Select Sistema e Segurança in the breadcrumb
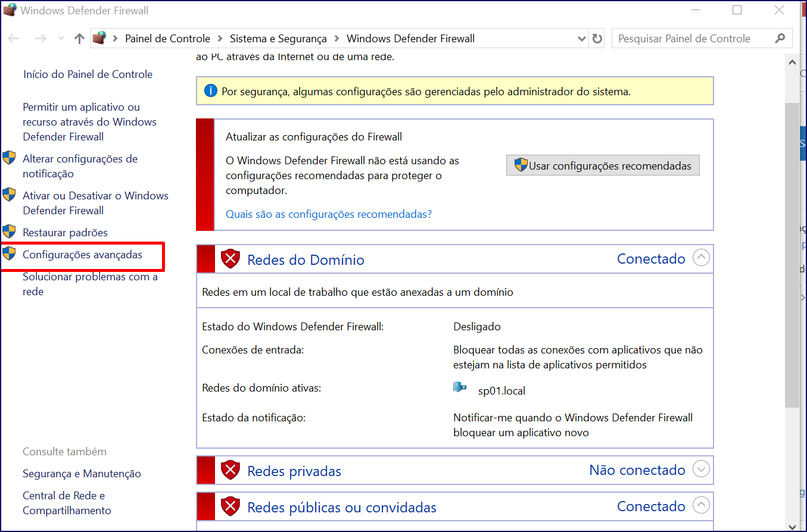 [x=278, y=37]
